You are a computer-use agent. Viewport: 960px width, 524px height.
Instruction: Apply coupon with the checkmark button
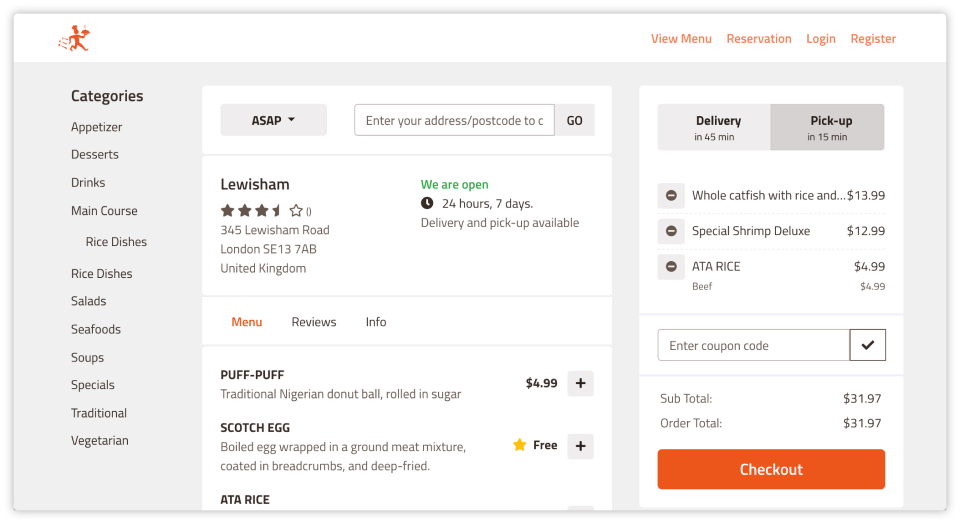click(x=868, y=345)
